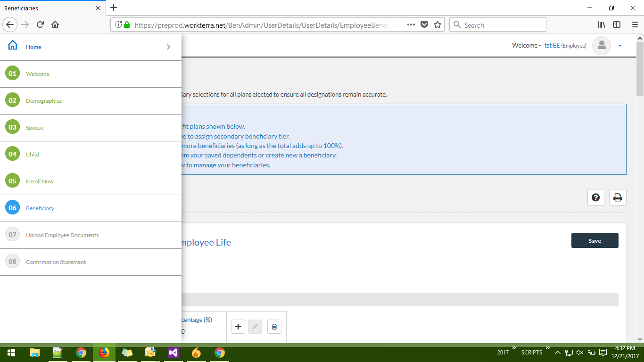The height and width of the screenshot is (362, 644).
Task: Add a beneficiary with the plus icon
Action: click(238, 326)
